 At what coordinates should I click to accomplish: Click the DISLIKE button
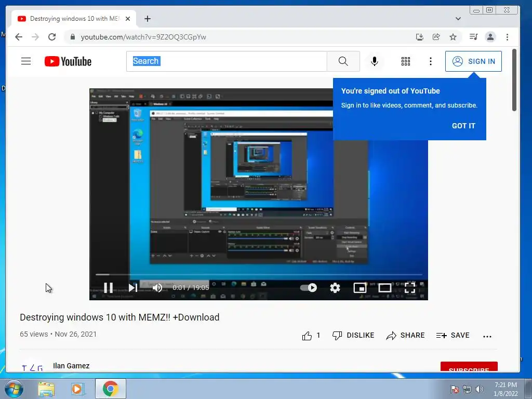tap(353, 335)
